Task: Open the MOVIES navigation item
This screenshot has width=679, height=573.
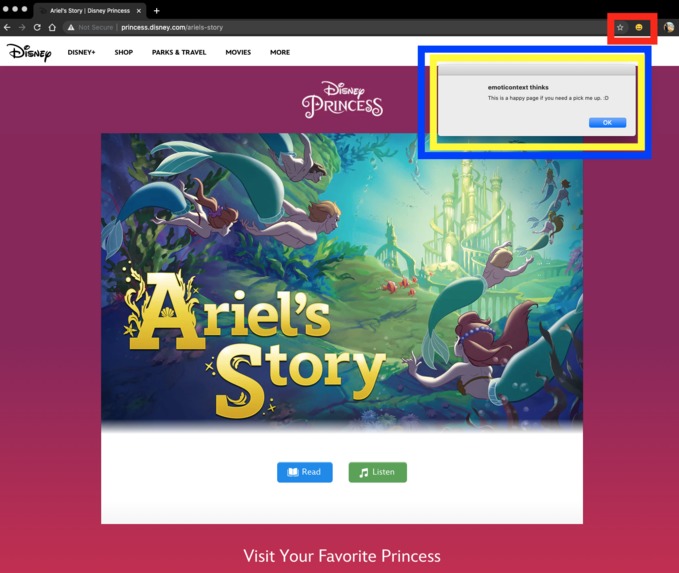Action: 238,52
